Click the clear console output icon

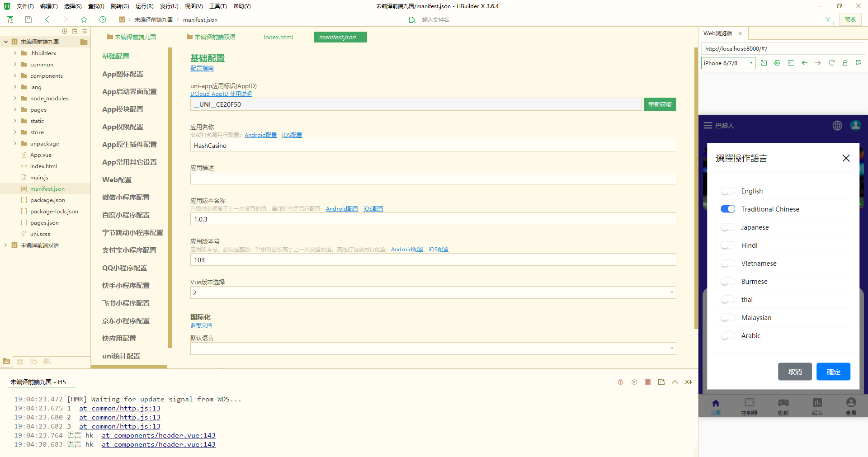click(689, 382)
